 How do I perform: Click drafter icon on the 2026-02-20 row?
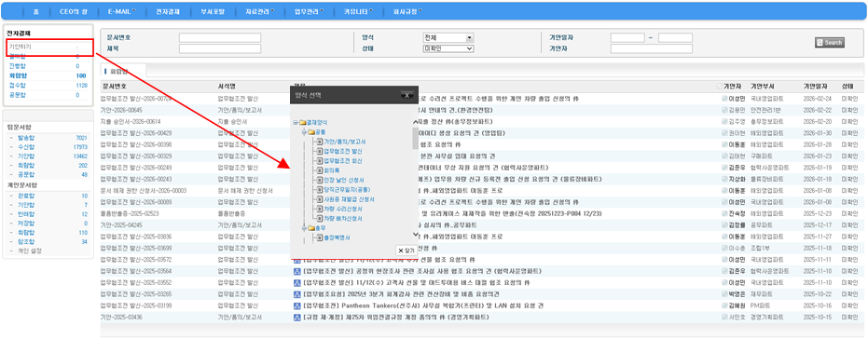[724, 122]
